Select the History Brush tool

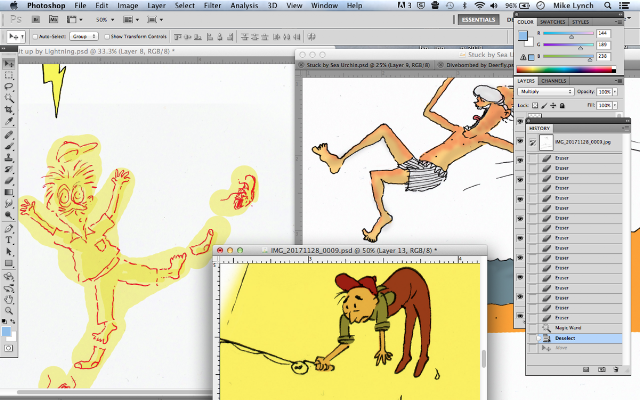9,169
